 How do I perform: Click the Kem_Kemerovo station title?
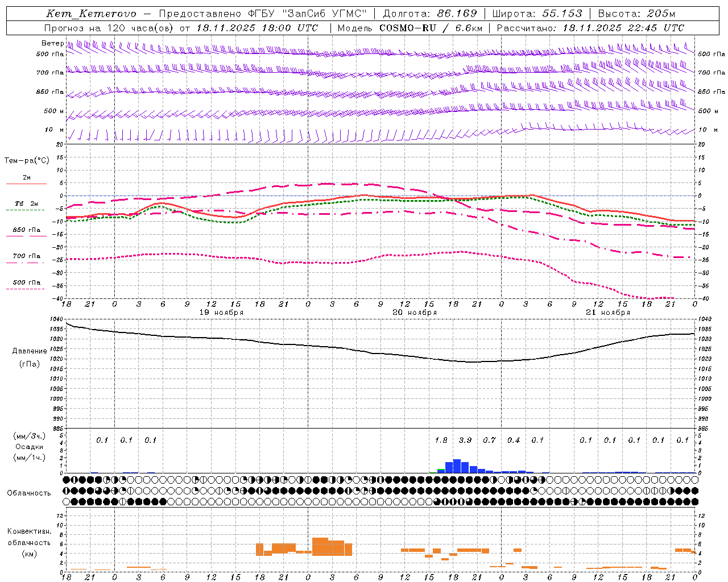(91, 14)
